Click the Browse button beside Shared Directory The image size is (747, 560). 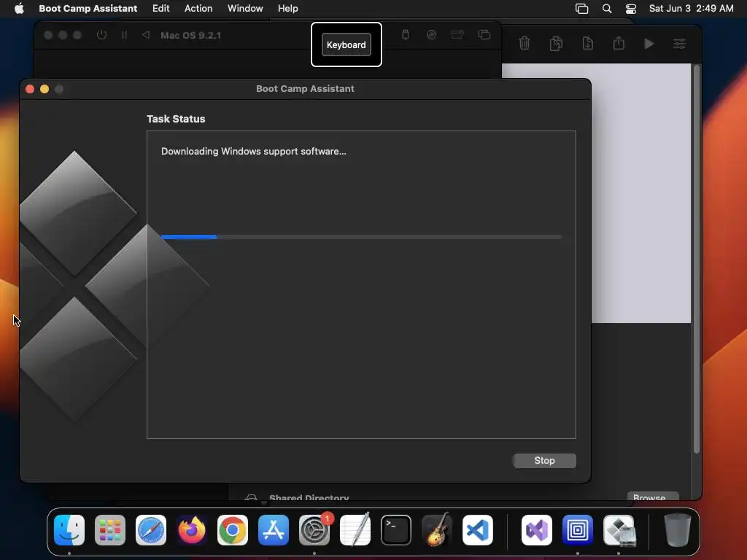(x=653, y=497)
